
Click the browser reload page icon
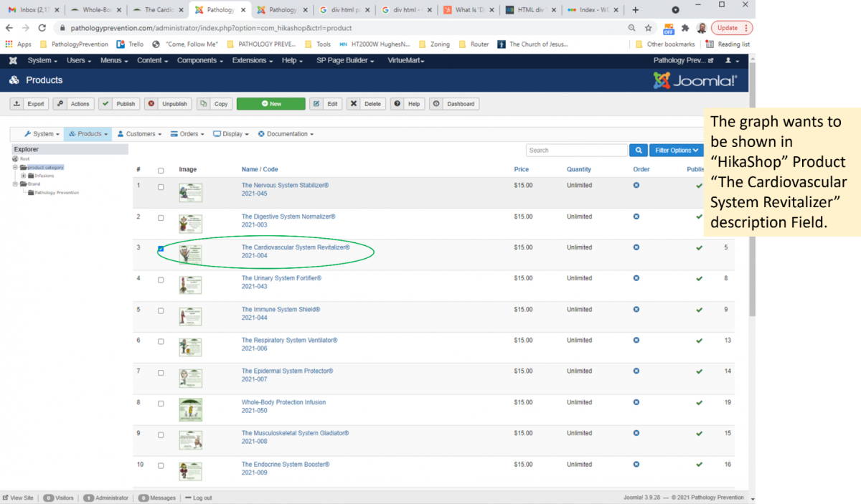tap(42, 28)
